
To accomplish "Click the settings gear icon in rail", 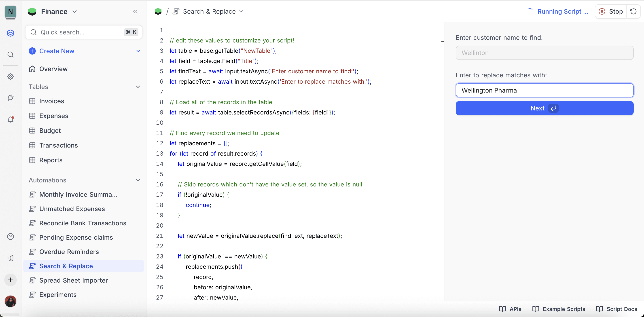I will 11,76.
